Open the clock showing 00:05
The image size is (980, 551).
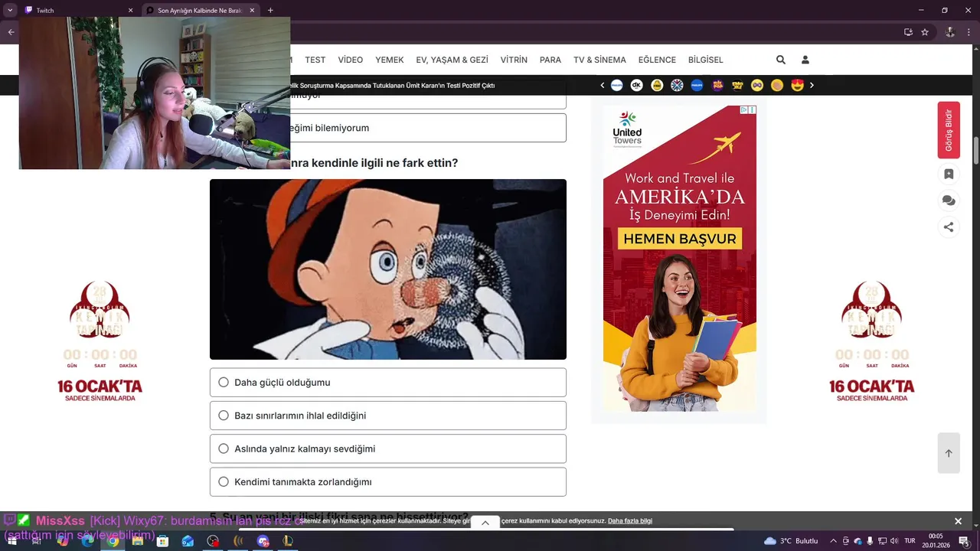[x=936, y=541]
